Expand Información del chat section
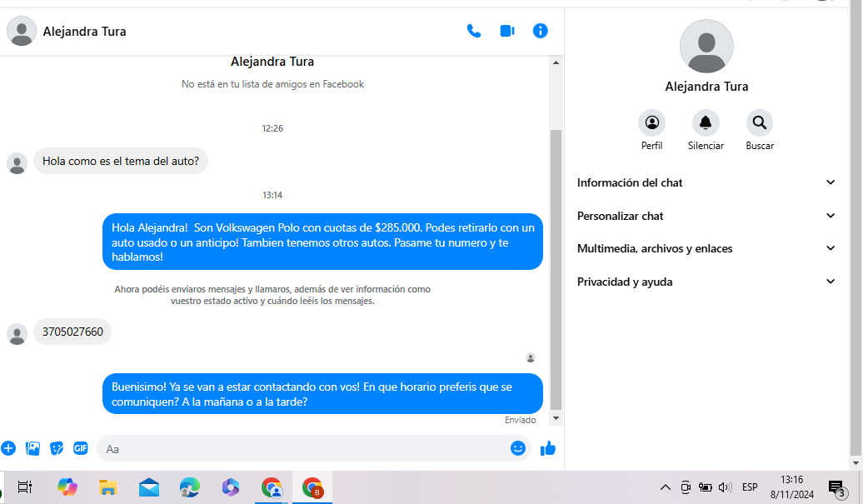Screen dimensions: 863x504 [x=706, y=182]
